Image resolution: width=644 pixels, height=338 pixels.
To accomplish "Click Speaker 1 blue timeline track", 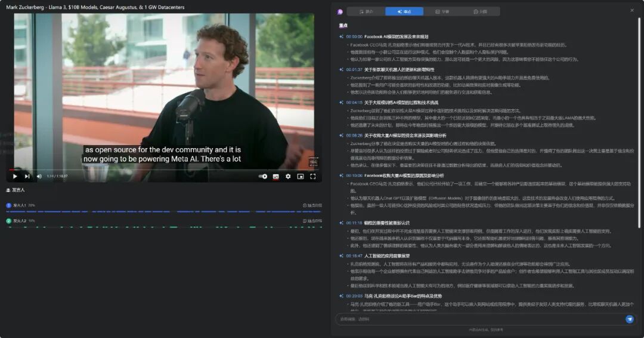I will point(164,212).
